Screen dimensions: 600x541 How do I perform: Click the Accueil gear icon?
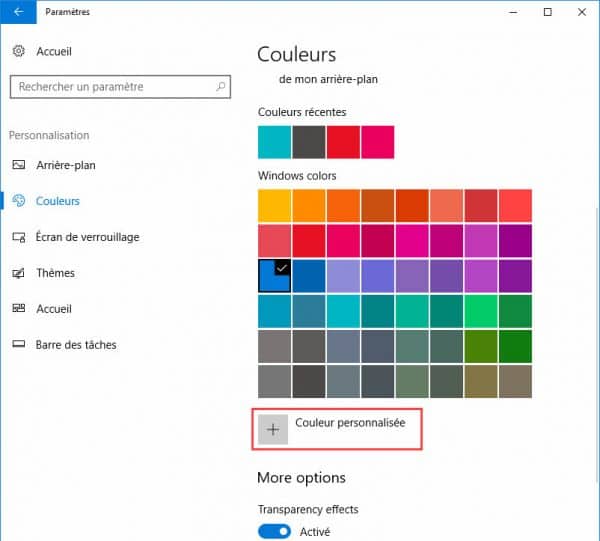click(x=17, y=51)
